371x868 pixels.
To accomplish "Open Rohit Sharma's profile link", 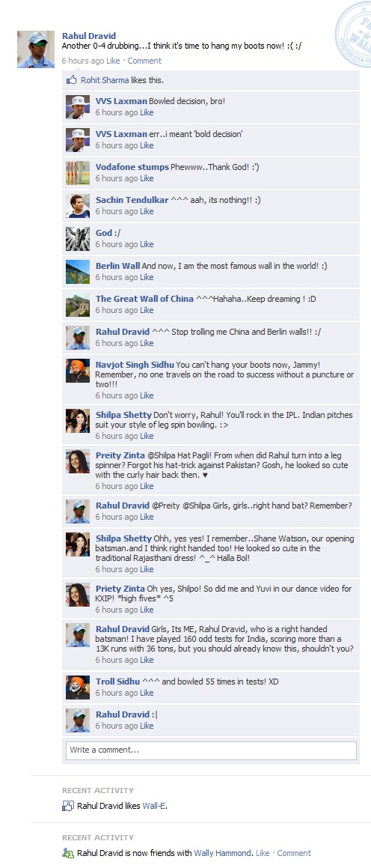I will pyautogui.click(x=105, y=80).
